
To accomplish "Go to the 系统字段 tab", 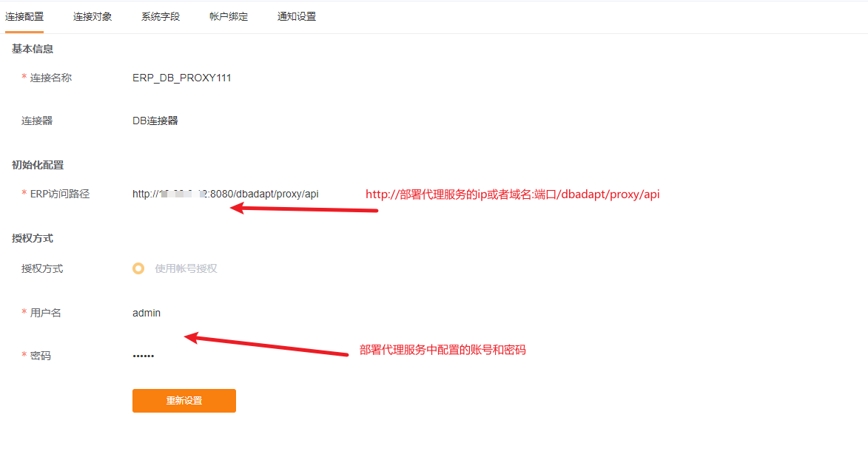I will pos(161,16).
